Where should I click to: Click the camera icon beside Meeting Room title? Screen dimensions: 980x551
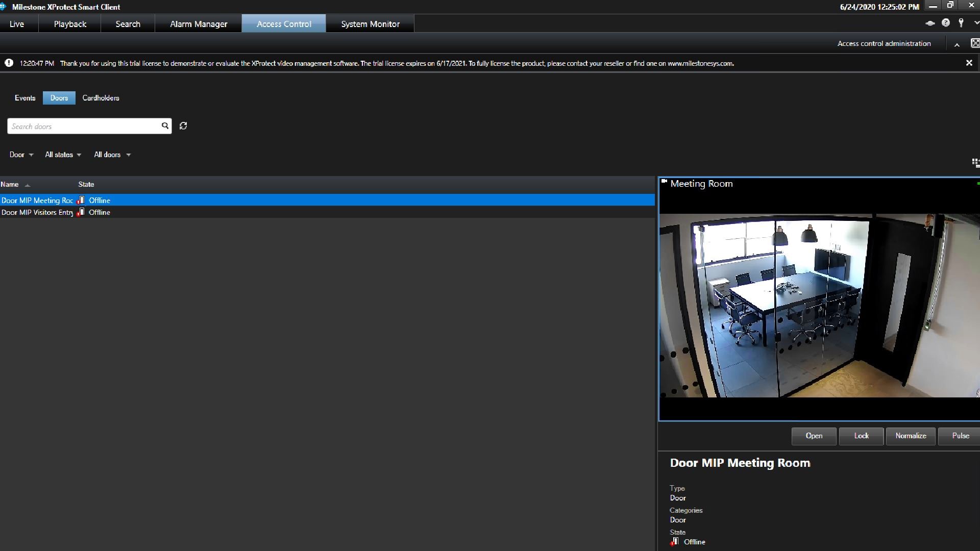(664, 181)
